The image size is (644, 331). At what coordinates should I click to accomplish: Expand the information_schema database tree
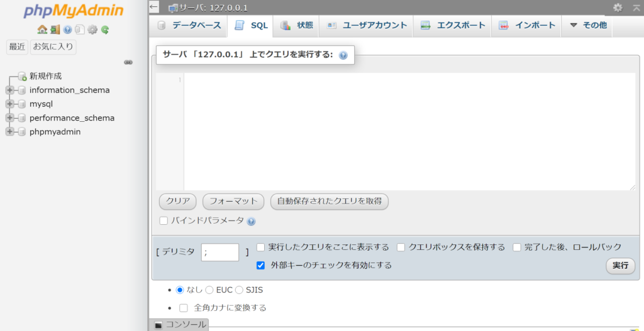tap(9, 90)
